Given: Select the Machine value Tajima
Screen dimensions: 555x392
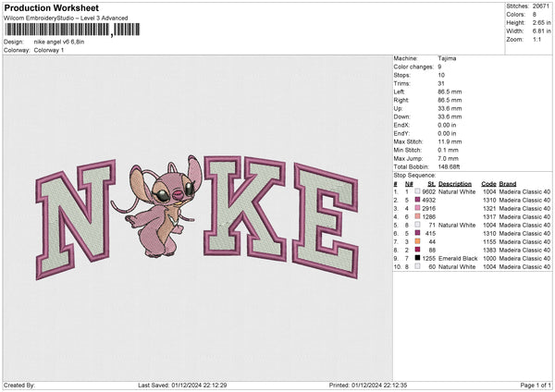Looking at the screenshot, I should pyautogui.click(x=447, y=58).
